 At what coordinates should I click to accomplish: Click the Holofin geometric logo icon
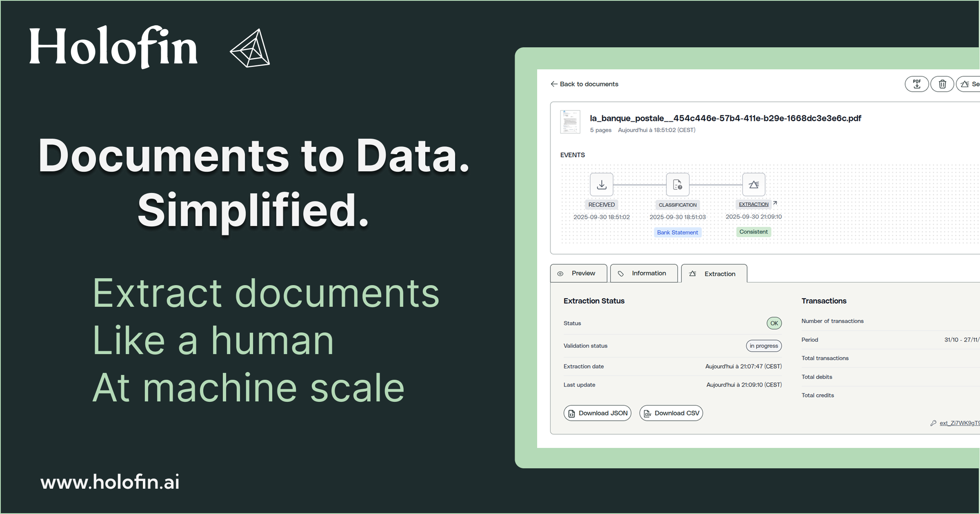tap(251, 48)
